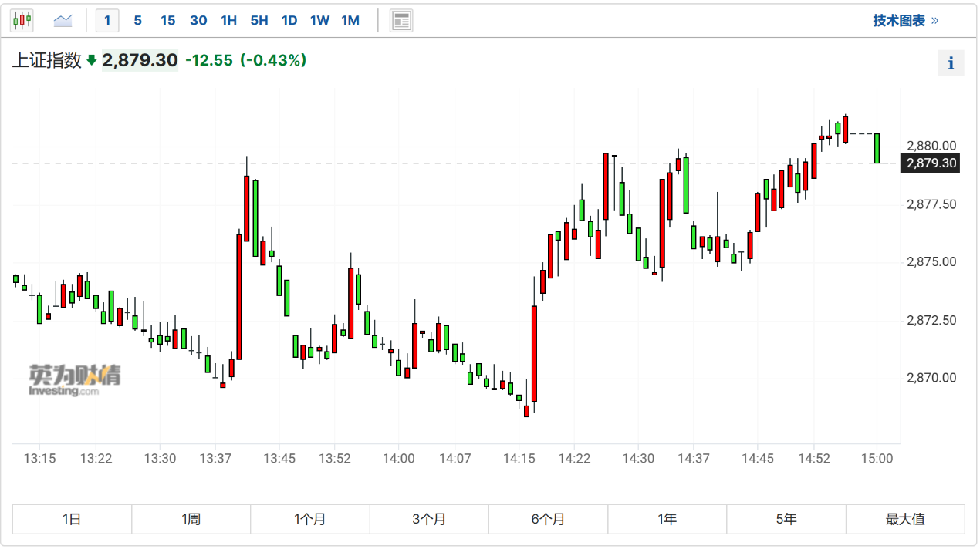
Task: Show the 最大值 range
Action: [905, 519]
